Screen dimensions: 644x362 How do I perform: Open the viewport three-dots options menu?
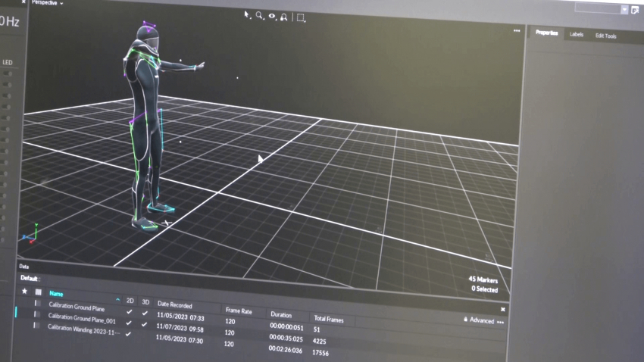point(517,31)
